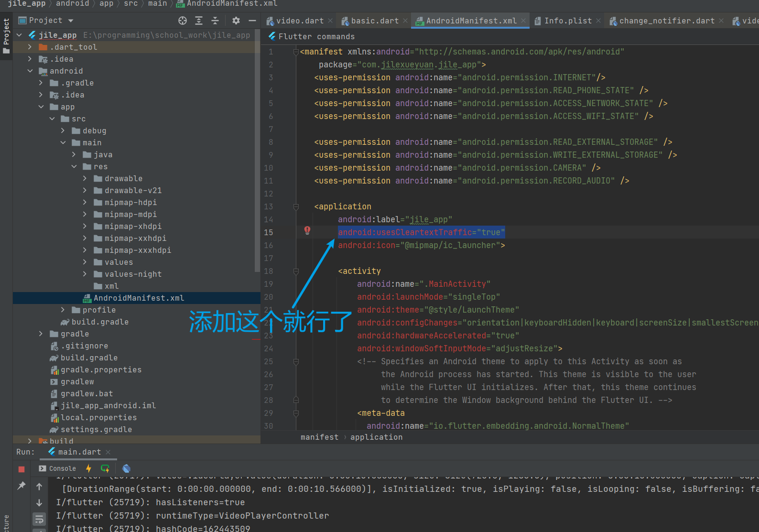
Task: Expand the drawable-v21 folder
Action: tap(85, 190)
